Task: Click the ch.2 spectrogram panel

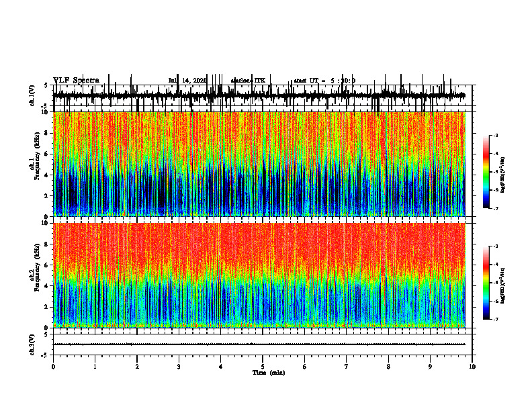Action: 259,275
